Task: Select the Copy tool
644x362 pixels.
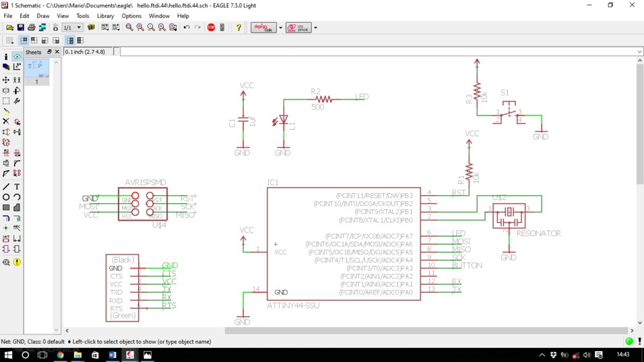Action: (17, 80)
